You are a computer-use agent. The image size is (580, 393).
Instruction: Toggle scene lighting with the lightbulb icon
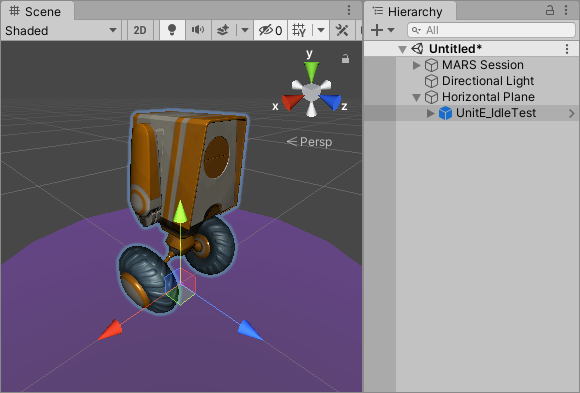click(x=172, y=30)
